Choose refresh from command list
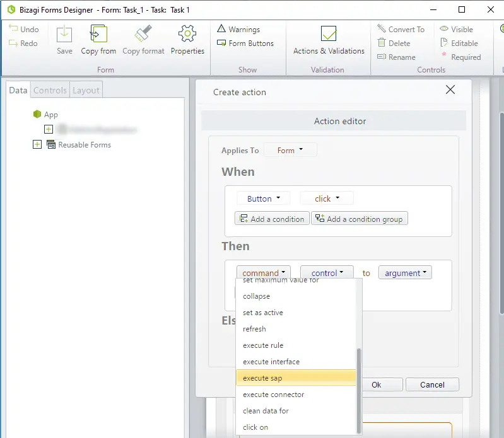504x438 pixels. pyautogui.click(x=296, y=329)
